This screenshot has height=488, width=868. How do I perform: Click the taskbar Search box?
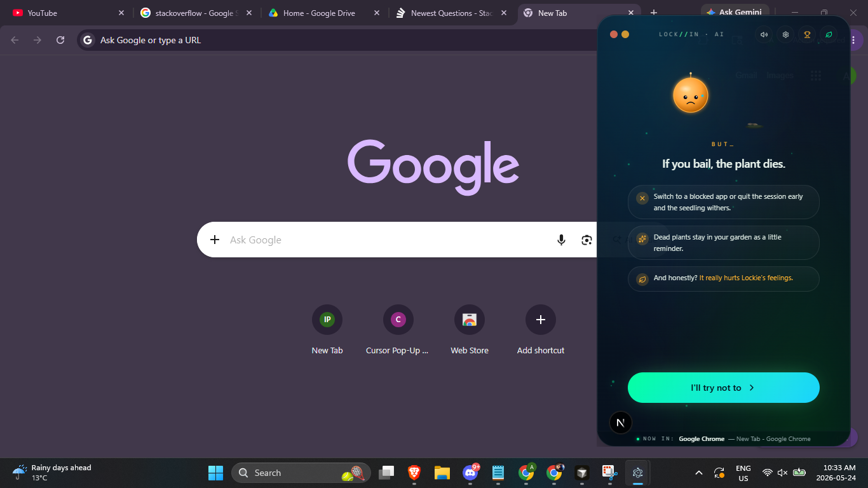click(302, 473)
